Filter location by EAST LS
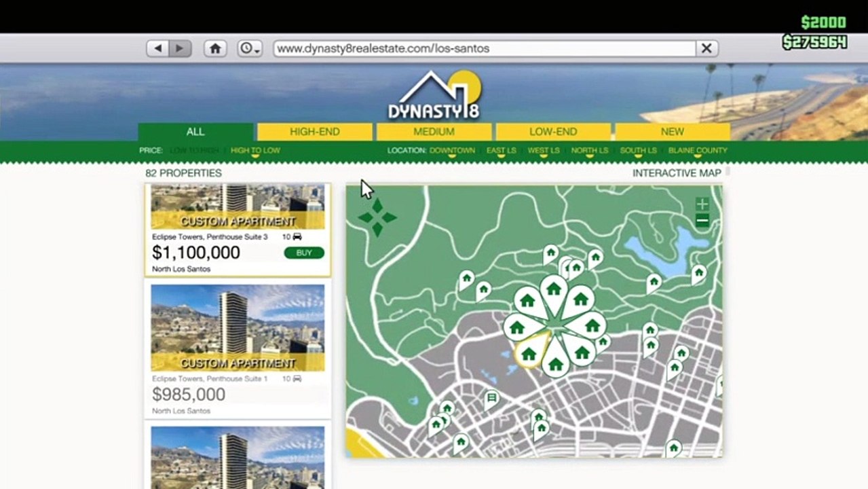Viewport: 868px width, 489px height. coord(502,150)
